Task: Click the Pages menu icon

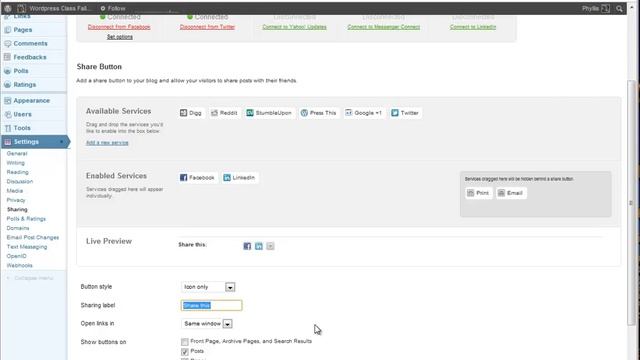Action: tap(7, 30)
